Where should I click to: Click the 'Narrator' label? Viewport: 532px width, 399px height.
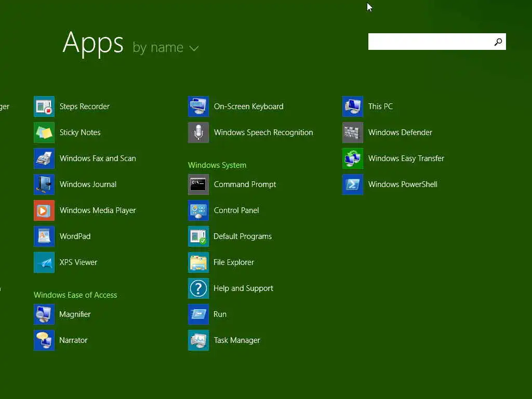[73, 340]
